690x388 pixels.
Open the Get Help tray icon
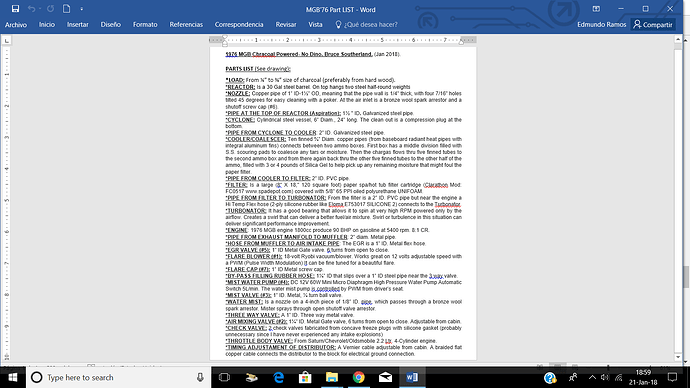tap(550, 377)
